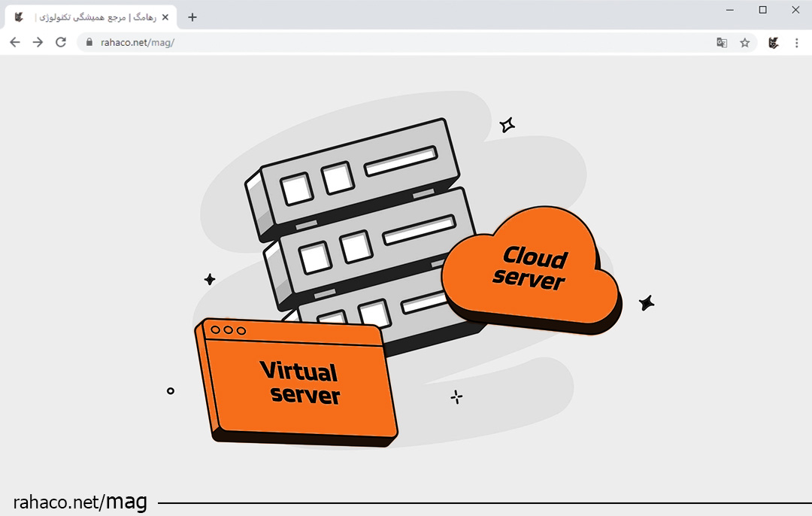The height and width of the screenshot is (516, 812).
Task: Minimize the browser window
Action: pyautogui.click(x=730, y=10)
